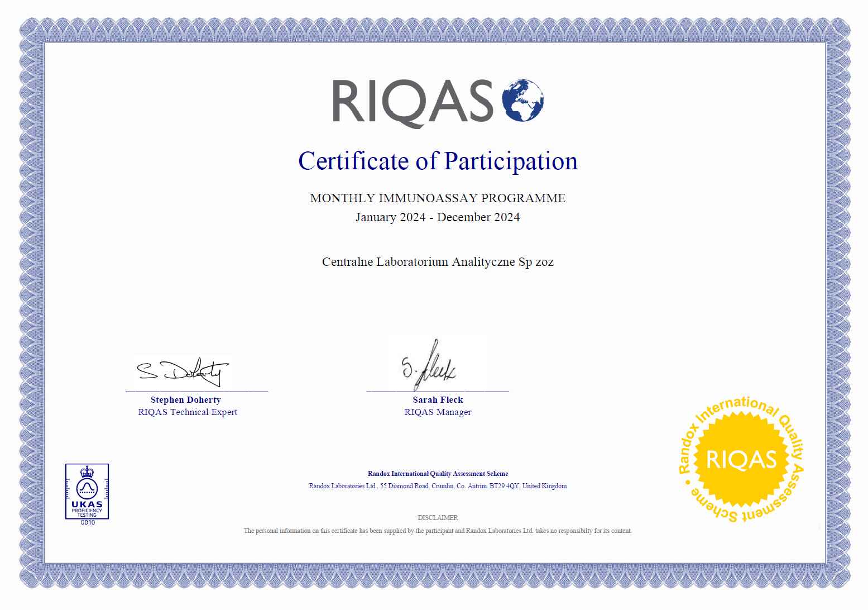
Task: Click the printed name 'Sarah Fleck'
Action: pos(438,400)
